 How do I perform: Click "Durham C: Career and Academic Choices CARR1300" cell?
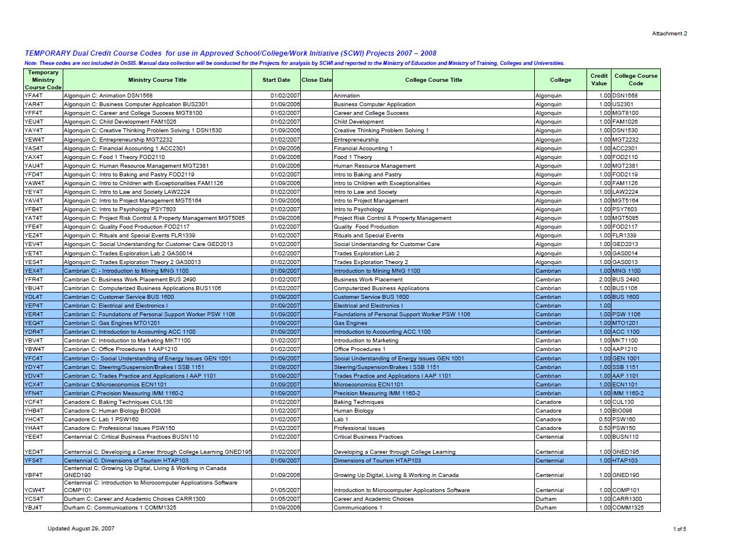(x=134, y=499)
